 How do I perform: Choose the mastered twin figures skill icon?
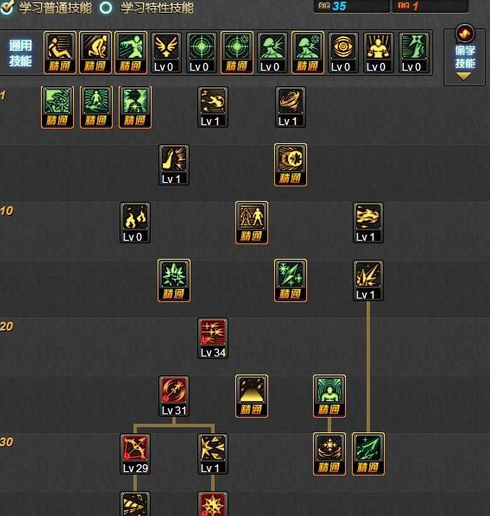point(251,222)
